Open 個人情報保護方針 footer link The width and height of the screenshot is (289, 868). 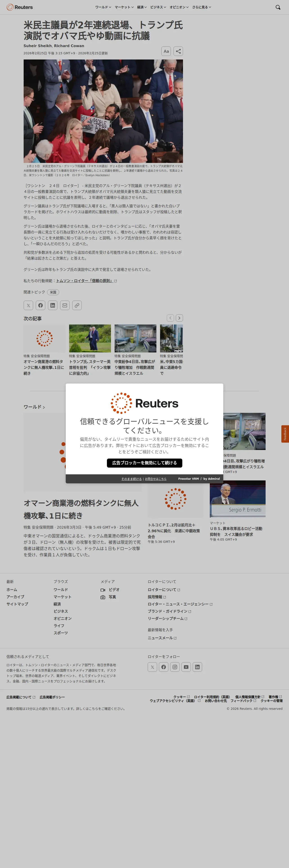click(250, 697)
